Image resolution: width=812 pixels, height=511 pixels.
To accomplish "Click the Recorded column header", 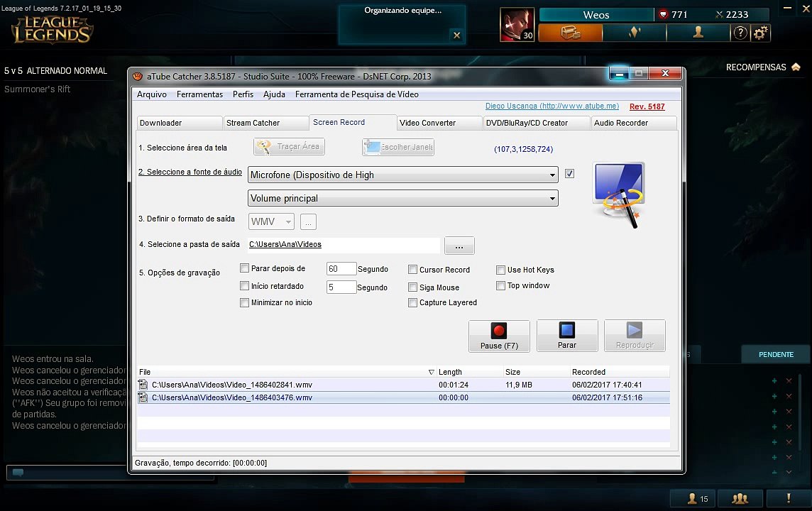I will click(x=620, y=372).
